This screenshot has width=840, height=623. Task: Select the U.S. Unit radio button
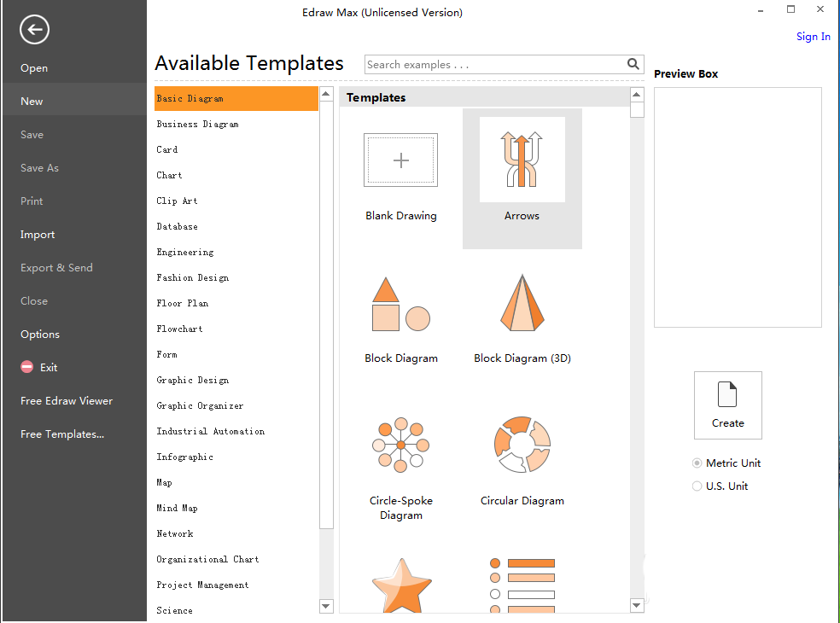coord(697,486)
